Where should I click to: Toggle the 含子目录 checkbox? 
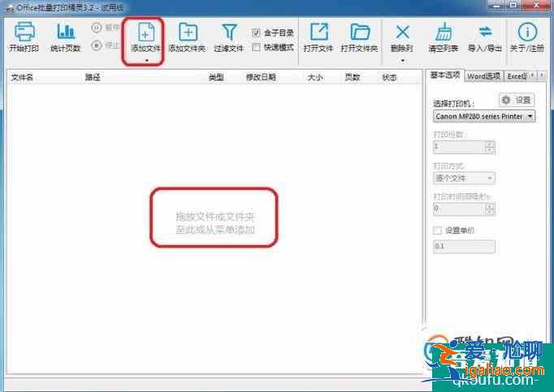click(256, 33)
